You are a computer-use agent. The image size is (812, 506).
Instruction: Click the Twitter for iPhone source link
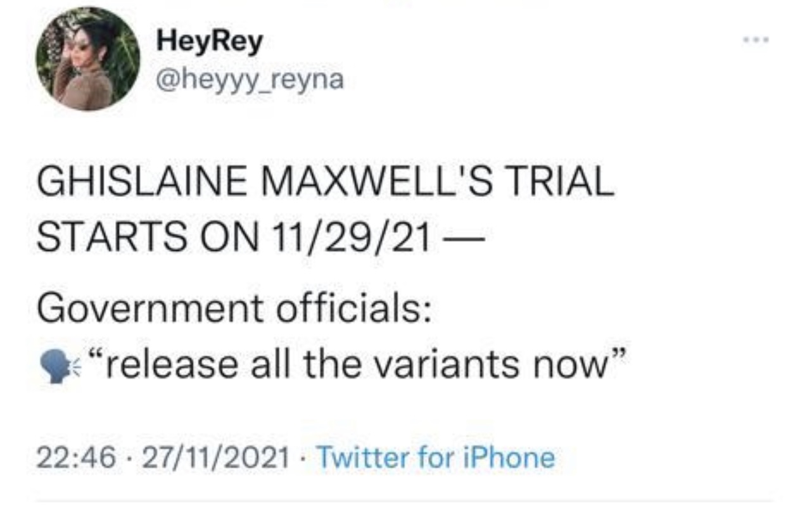(x=435, y=457)
